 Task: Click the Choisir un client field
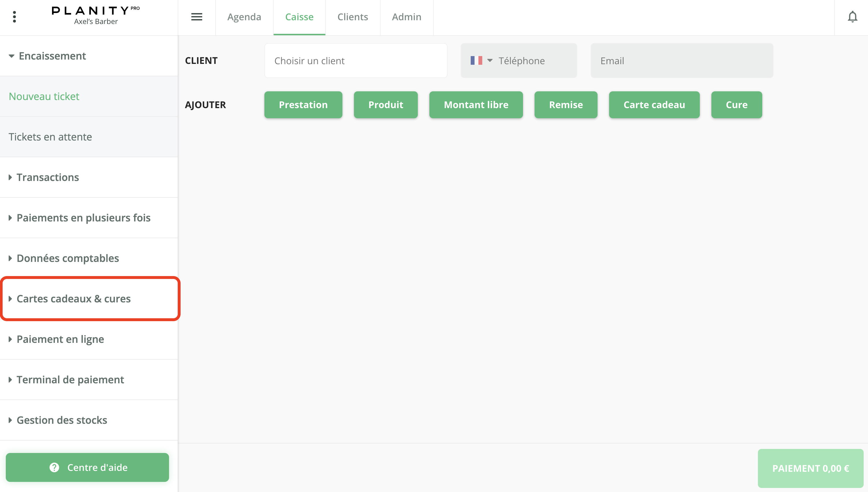[356, 61]
